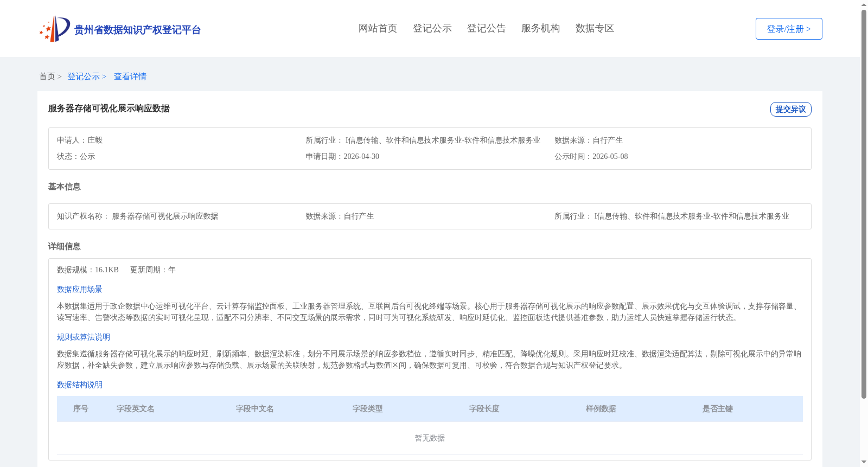Click the 提交异议 button
Screen dimensions: 868x467
(x=790, y=109)
